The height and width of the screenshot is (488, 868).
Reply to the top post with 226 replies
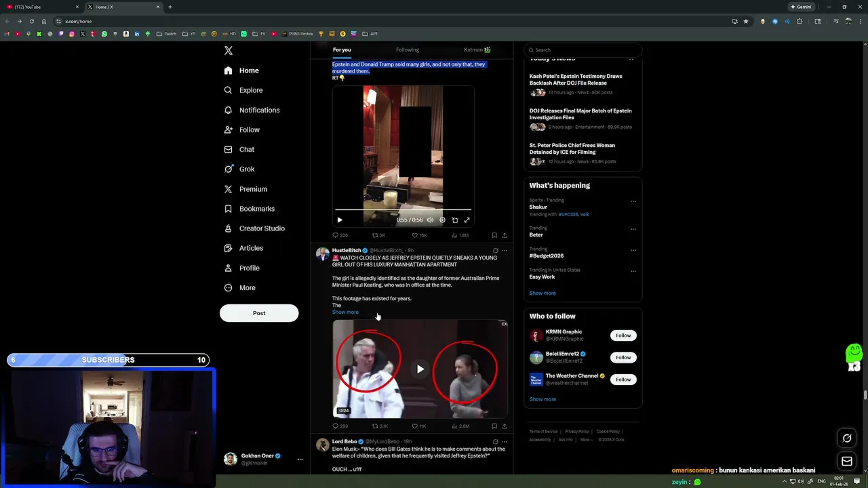[340, 235]
